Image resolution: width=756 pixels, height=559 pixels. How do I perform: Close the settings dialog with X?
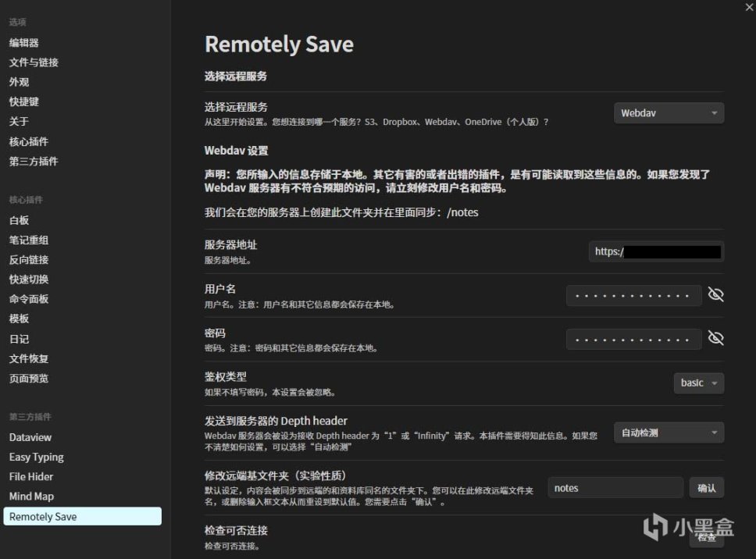[750, 7]
